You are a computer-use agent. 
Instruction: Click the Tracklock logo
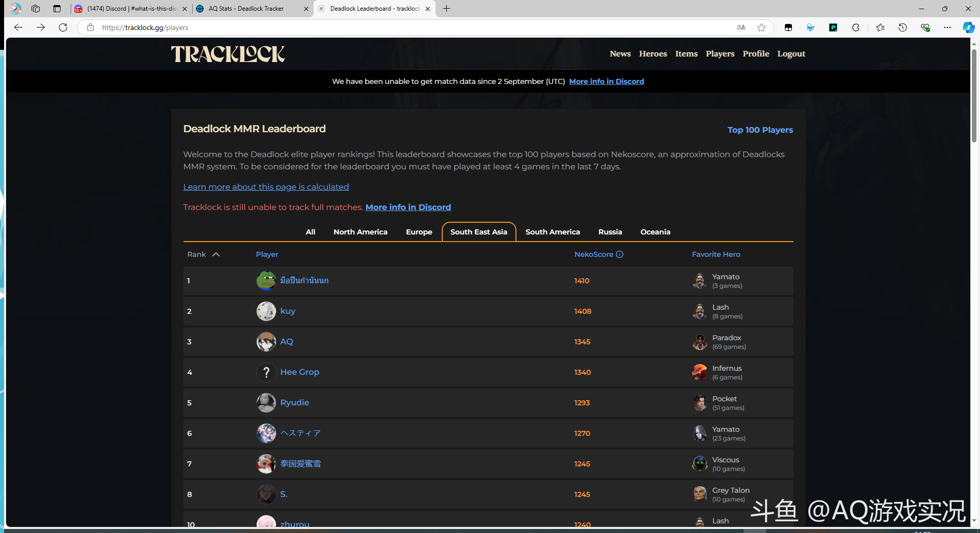coord(228,54)
